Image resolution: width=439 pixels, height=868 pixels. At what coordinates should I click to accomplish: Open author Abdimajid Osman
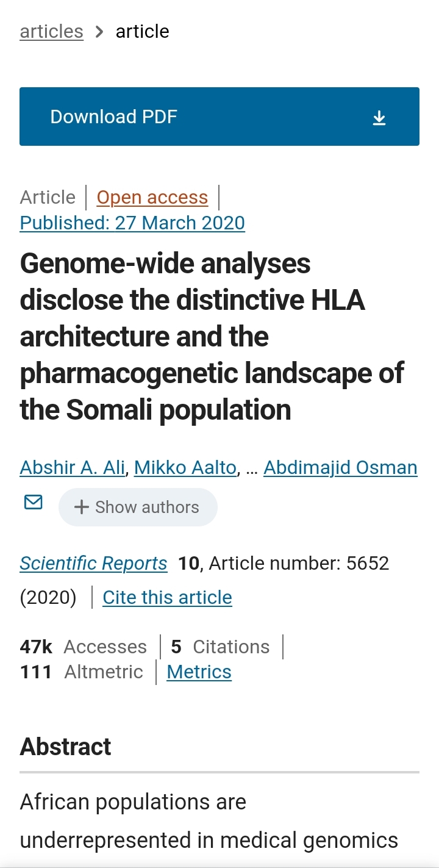click(340, 468)
